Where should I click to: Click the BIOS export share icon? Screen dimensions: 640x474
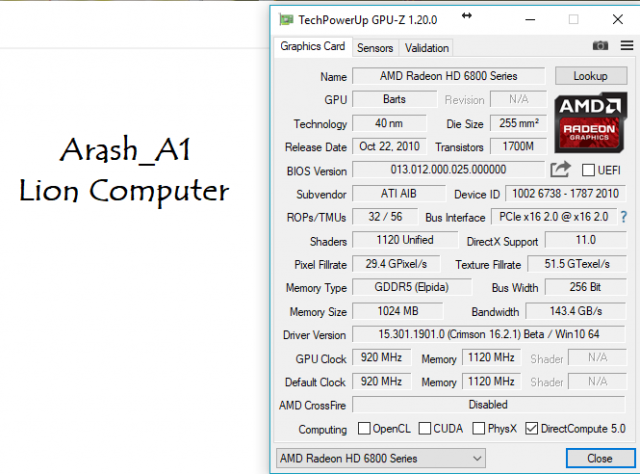[561, 170]
